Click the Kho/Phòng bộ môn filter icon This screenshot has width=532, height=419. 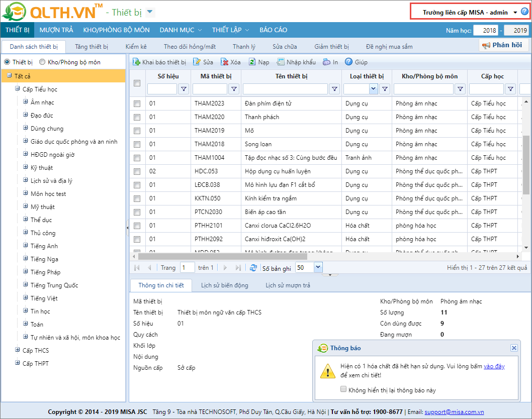point(460,89)
